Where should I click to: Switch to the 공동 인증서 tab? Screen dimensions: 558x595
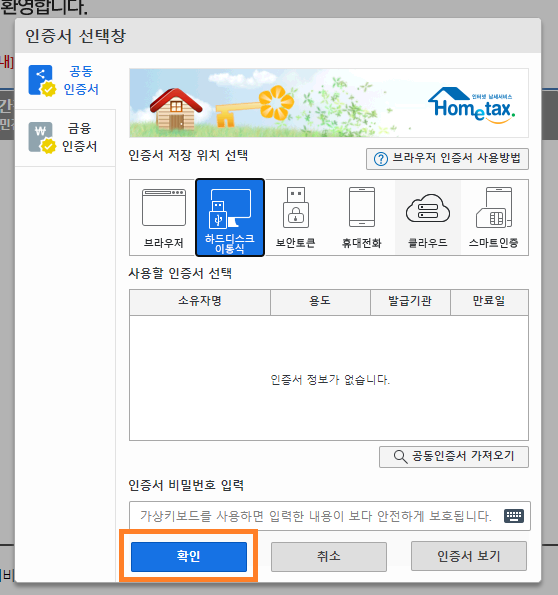click(x=65, y=81)
